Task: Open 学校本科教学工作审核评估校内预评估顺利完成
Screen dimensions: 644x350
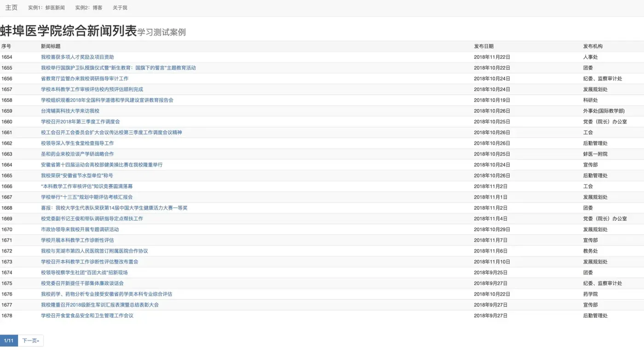Action: click(92, 89)
